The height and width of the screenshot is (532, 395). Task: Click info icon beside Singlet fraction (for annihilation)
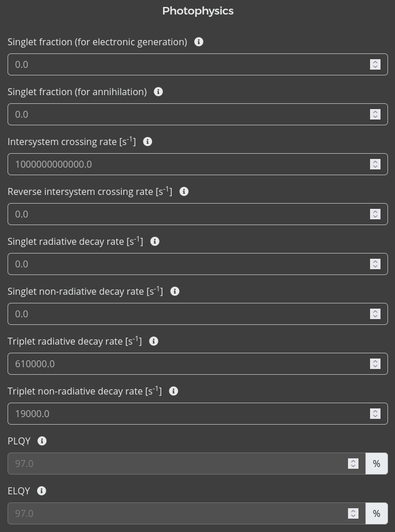coord(158,92)
